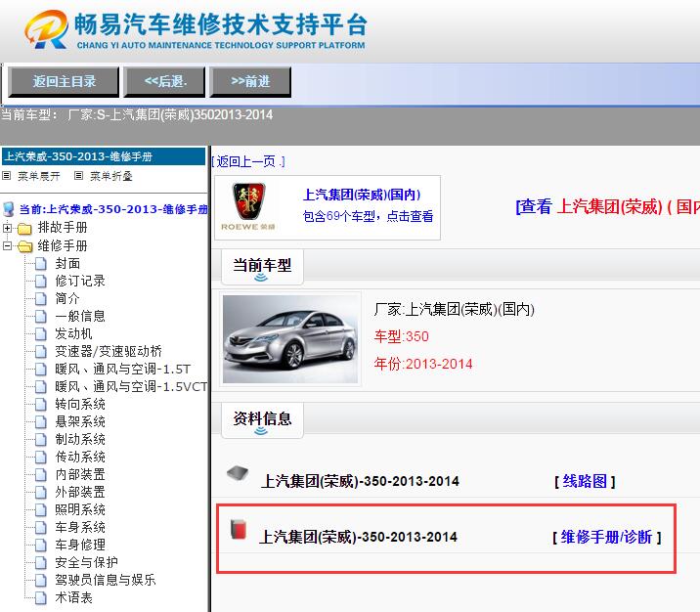Click 包含69个车型，点击查看 link
The image size is (700, 612).
[x=368, y=216]
